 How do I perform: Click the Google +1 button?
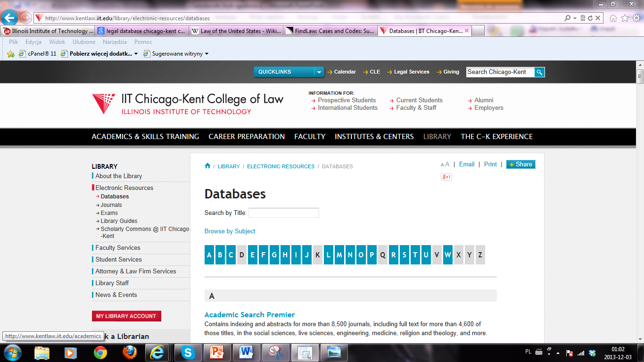tap(446, 177)
